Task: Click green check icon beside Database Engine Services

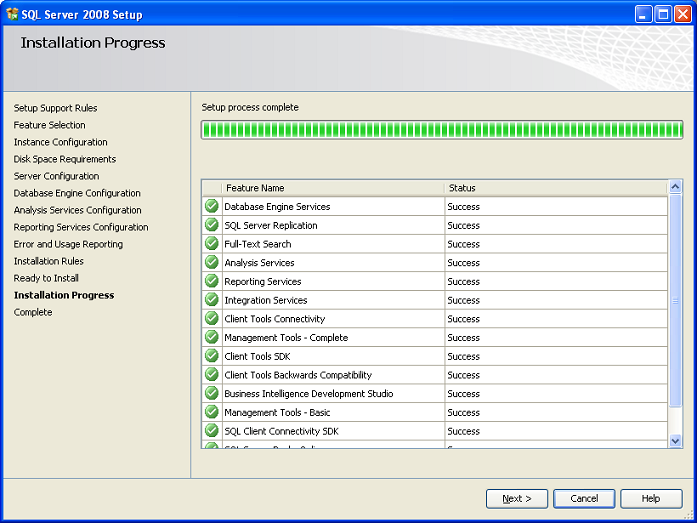Action: coord(212,206)
